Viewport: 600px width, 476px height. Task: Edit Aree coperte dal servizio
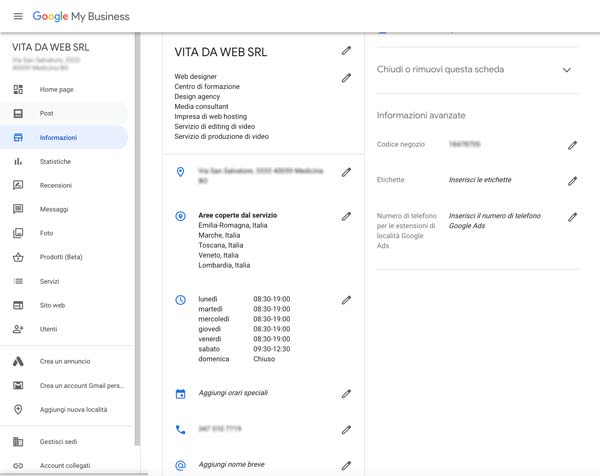click(x=346, y=217)
